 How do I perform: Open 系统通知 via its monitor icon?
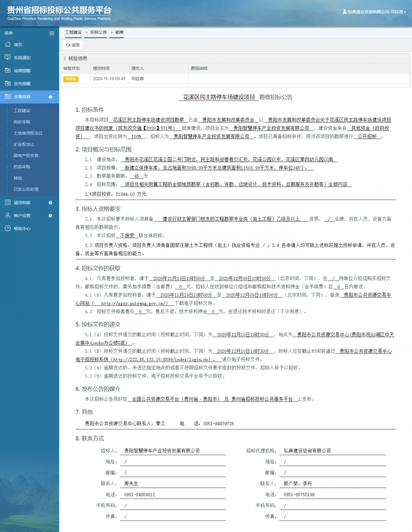[8, 57]
